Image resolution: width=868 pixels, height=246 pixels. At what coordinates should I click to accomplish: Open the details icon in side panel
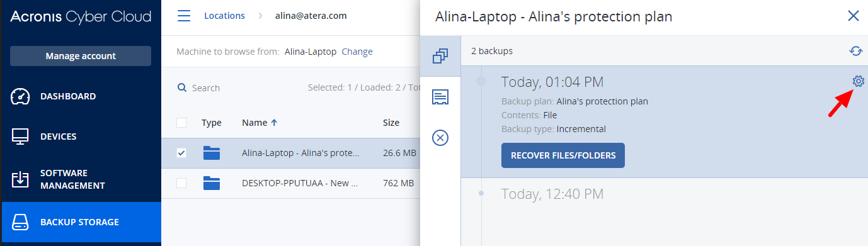click(440, 97)
